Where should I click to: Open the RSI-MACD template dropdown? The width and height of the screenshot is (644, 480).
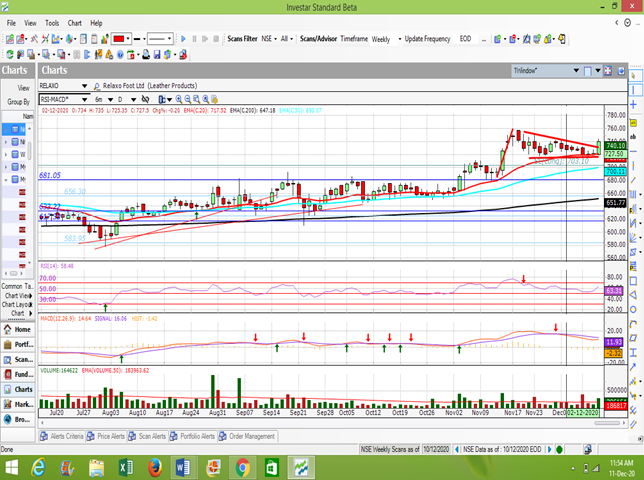(x=87, y=100)
